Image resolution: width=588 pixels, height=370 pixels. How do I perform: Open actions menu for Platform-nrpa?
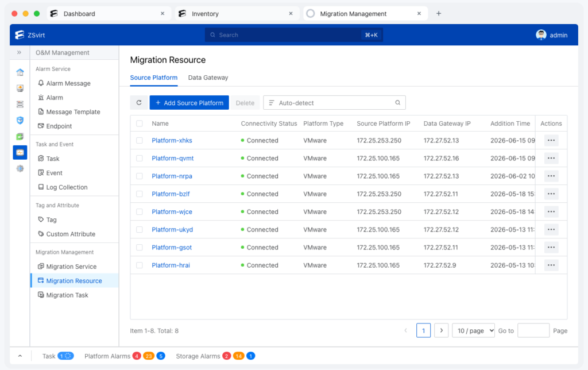(551, 176)
